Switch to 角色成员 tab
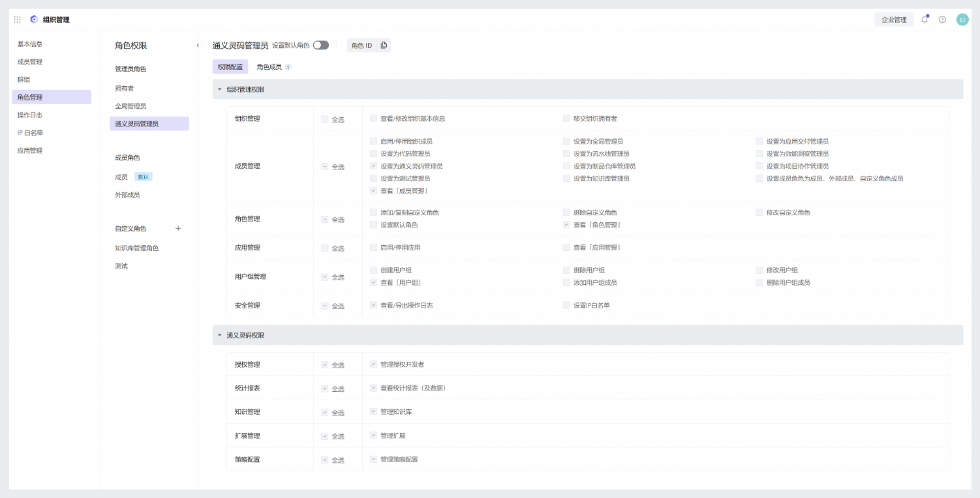The image size is (980, 498). tap(274, 66)
